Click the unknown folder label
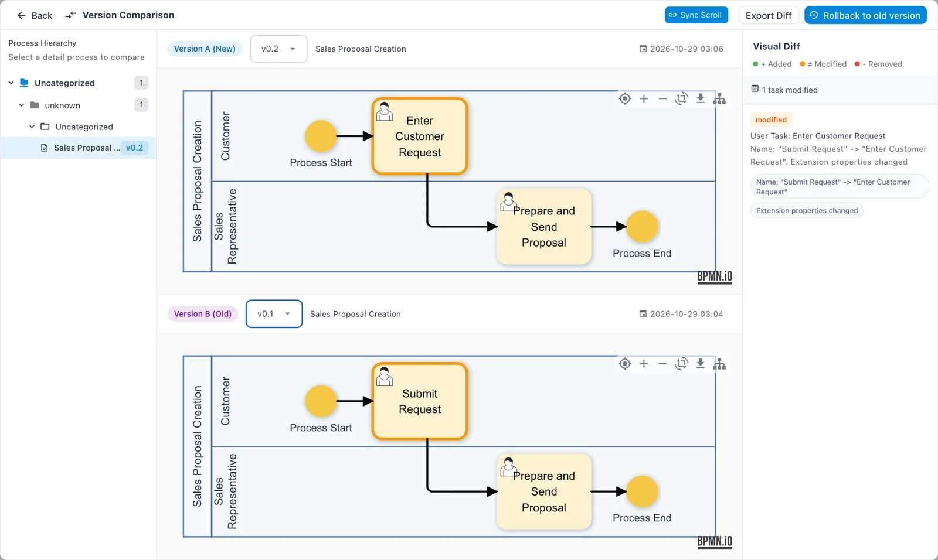The width and height of the screenshot is (938, 560). coord(63,105)
